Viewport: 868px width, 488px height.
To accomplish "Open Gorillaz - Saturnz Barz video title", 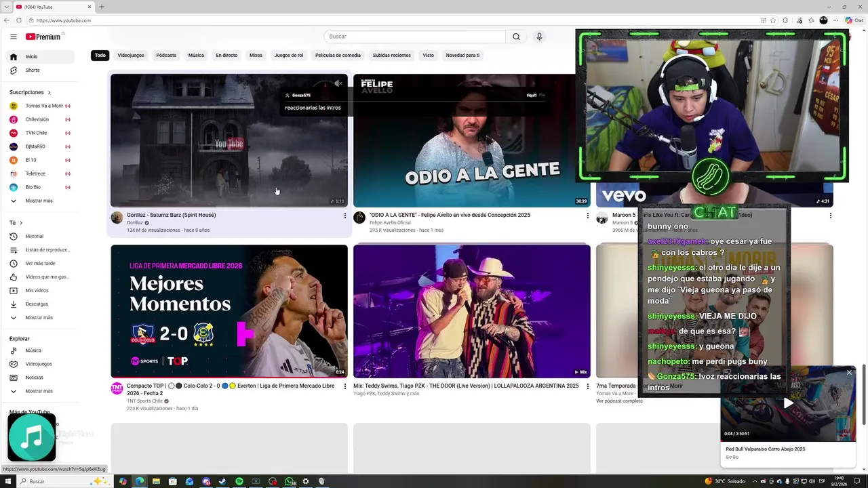I will point(171,215).
